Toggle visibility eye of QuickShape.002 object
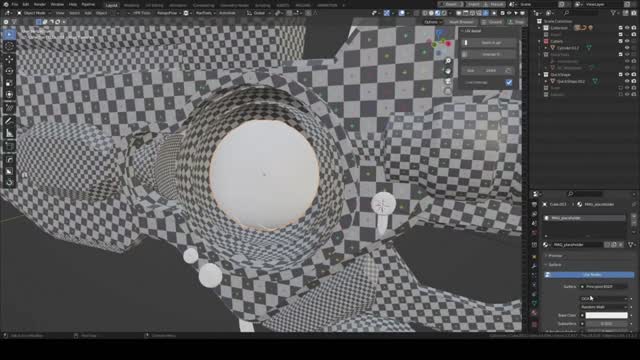This screenshot has height=360, width=640. 627,81
